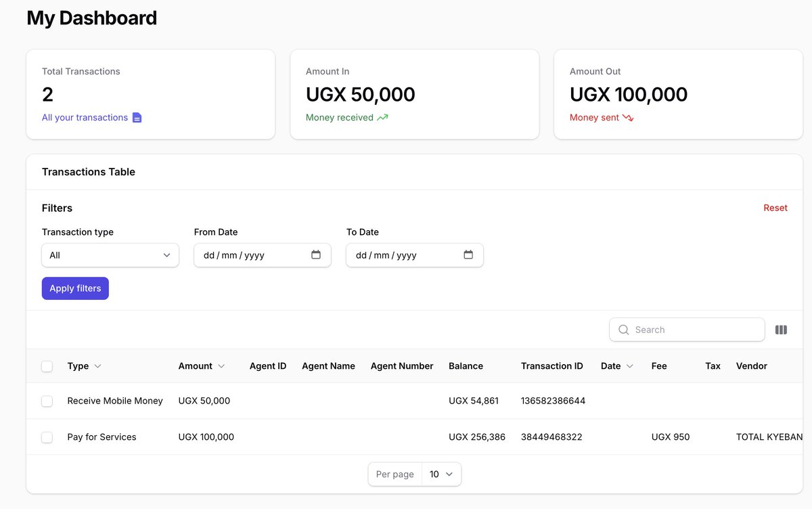Click the Tax column header

(713, 366)
